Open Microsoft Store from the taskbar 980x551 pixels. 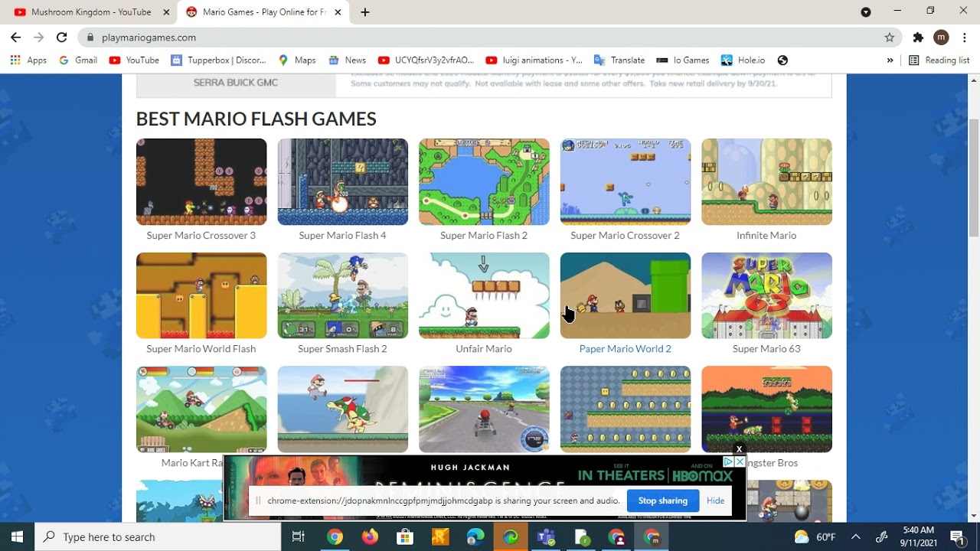point(405,536)
